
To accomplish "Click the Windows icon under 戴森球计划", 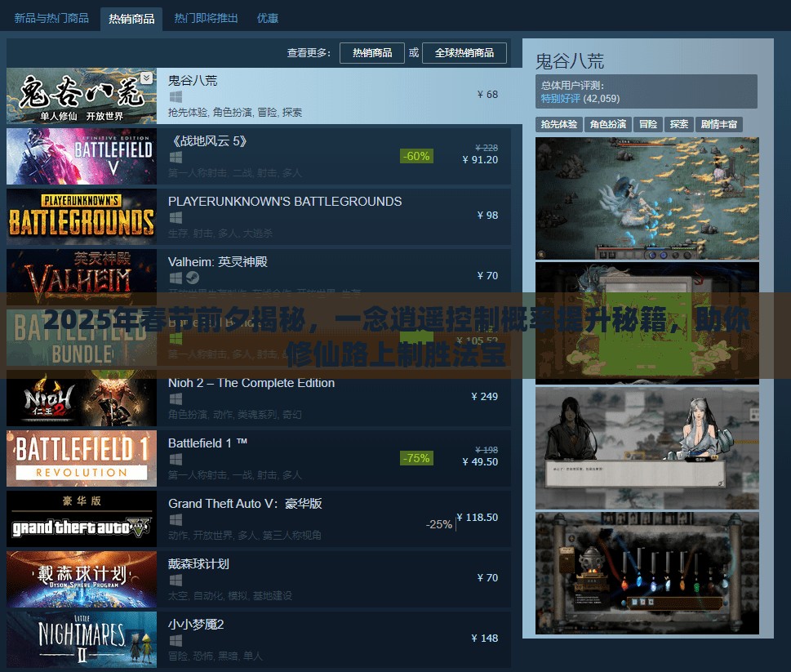I will coord(176,581).
